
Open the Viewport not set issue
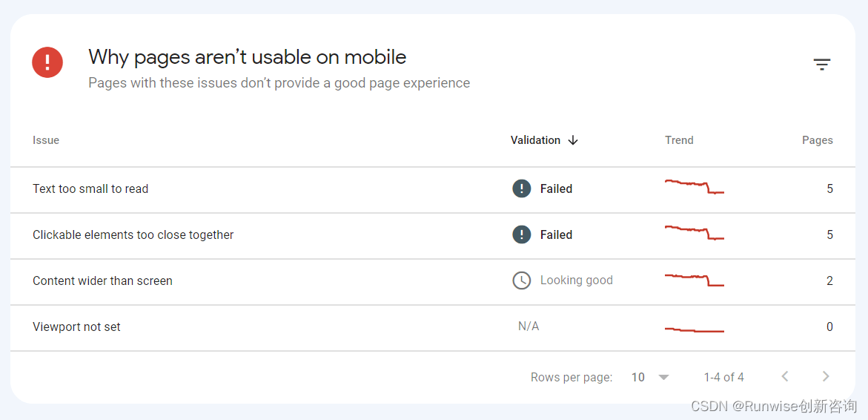(x=76, y=327)
